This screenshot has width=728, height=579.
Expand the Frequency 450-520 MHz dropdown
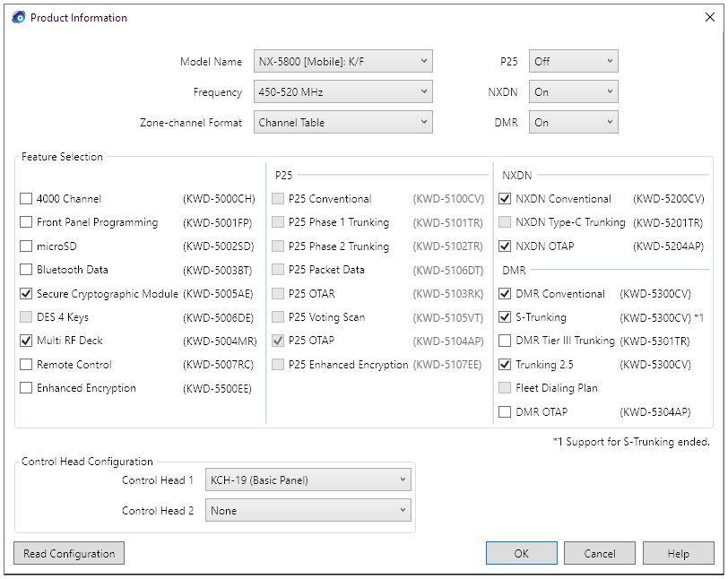(x=342, y=92)
